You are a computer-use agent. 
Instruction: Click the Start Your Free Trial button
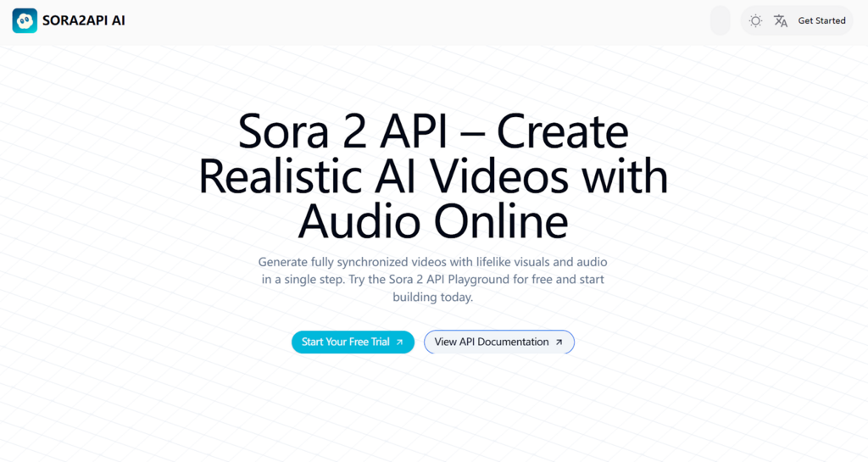tap(353, 342)
